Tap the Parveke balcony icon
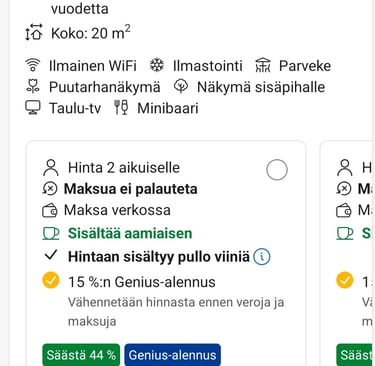 (263, 65)
